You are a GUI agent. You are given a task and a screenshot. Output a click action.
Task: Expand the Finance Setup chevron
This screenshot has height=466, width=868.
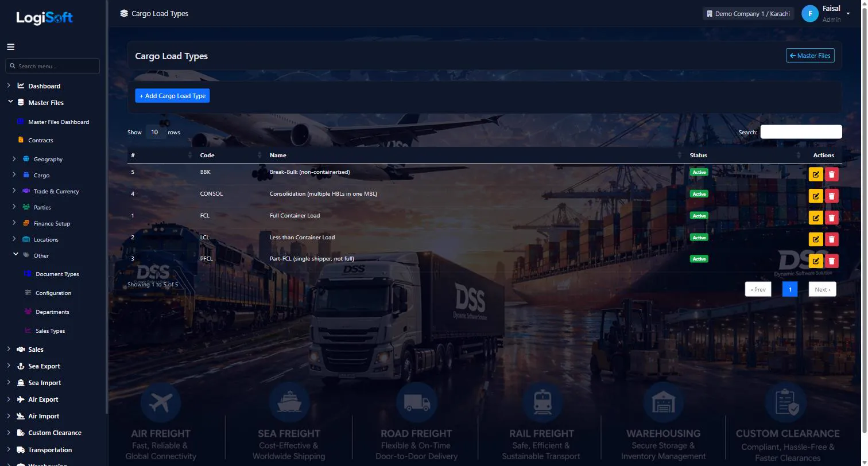click(x=14, y=223)
